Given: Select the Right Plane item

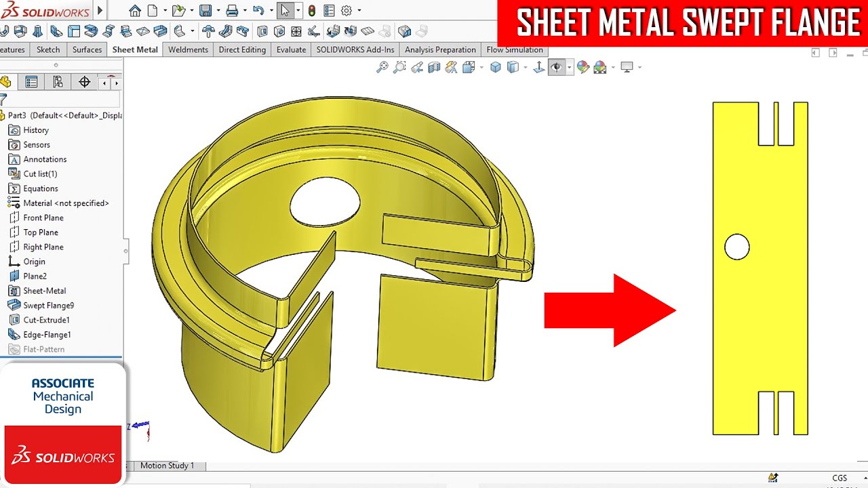Looking at the screenshot, I should 43,247.
